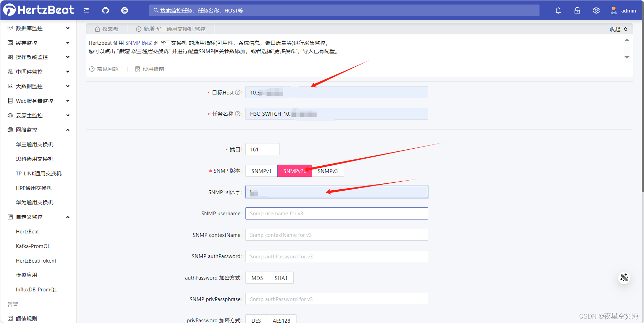Focus the SNMP privPassphrase field
The image size is (644, 323).
337,299
